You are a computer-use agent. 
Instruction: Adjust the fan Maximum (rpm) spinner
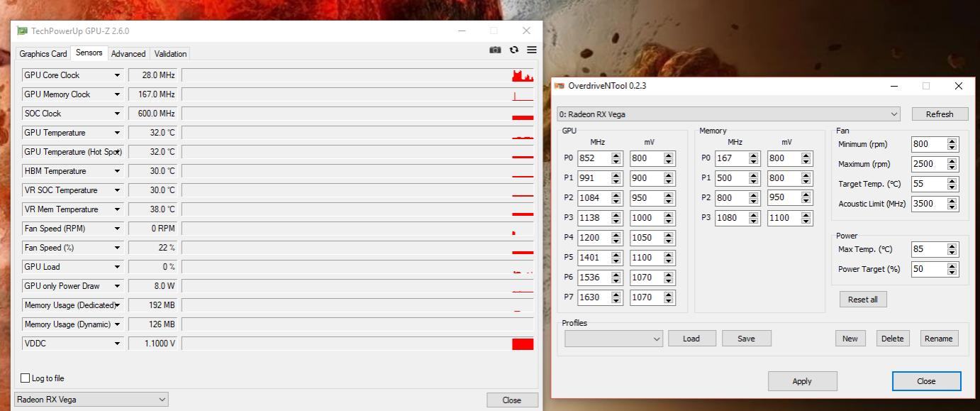point(952,164)
